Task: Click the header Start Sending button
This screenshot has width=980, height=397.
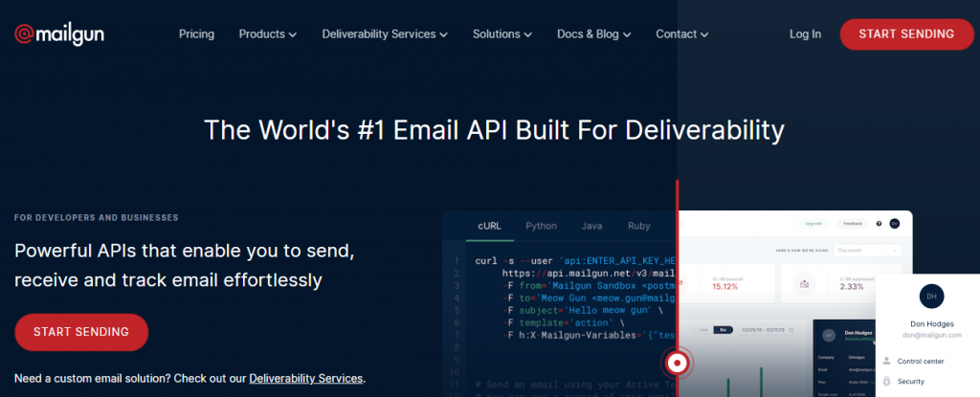Action: point(907,34)
